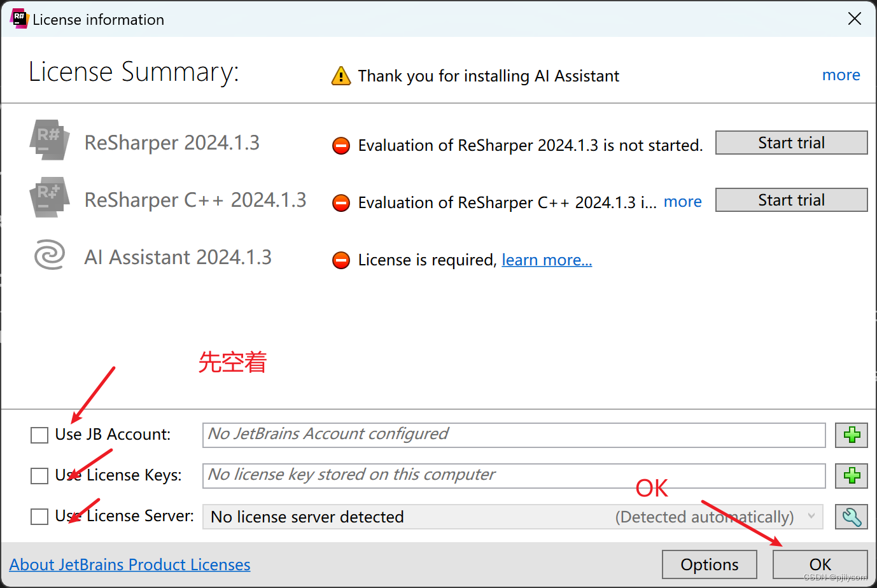Click more link next to ReSharper C++ evaluation
The width and height of the screenshot is (877, 588).
pos(682,202)
